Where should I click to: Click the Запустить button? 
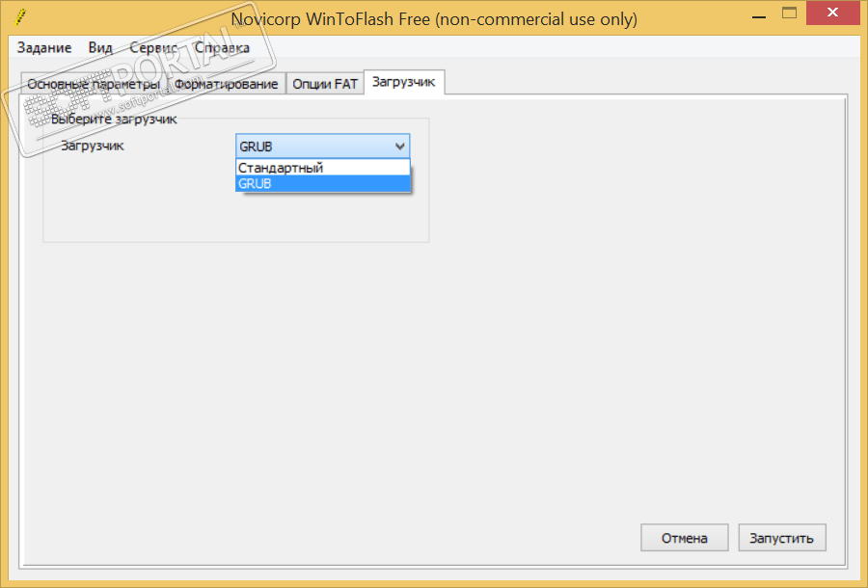click(781, 538)
